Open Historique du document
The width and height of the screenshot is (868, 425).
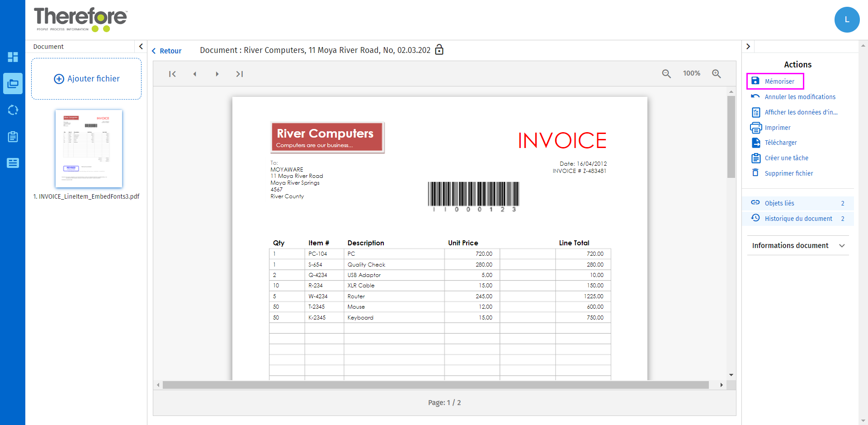coord(798,219)
